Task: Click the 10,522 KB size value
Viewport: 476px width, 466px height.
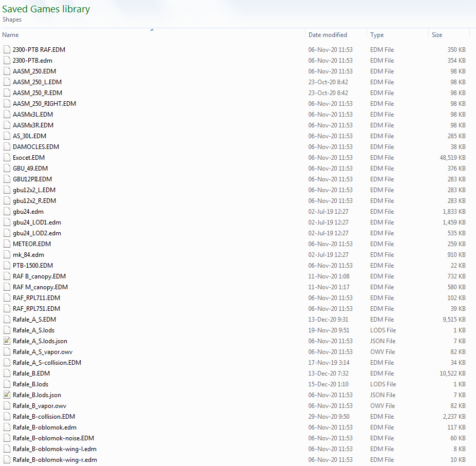Action: pos(452,374)
